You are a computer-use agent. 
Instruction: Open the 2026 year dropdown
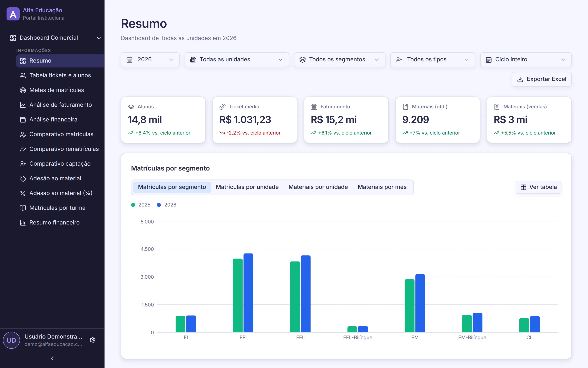click(x=150, y=60)
